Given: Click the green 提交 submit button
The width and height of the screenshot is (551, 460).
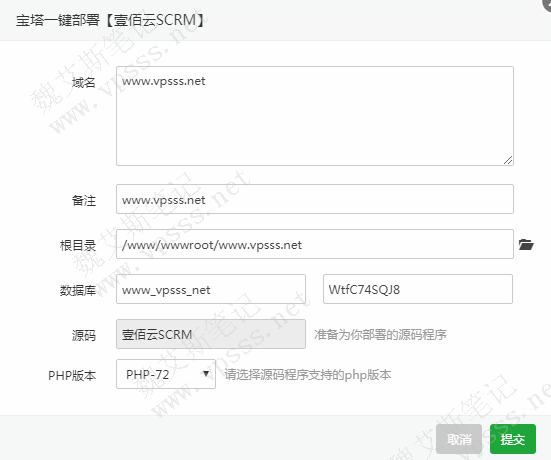Looking at the screenshot, I should tap(513, 439).
